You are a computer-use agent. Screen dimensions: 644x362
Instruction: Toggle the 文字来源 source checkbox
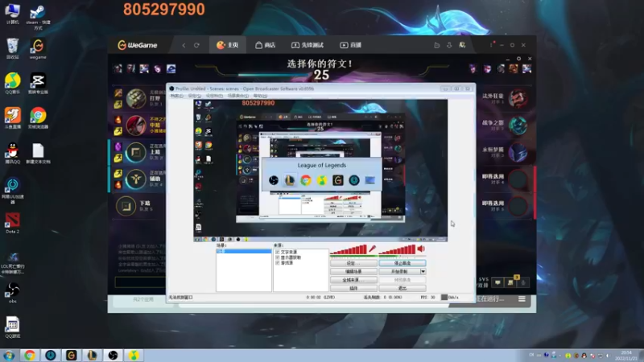coord(277,252)
